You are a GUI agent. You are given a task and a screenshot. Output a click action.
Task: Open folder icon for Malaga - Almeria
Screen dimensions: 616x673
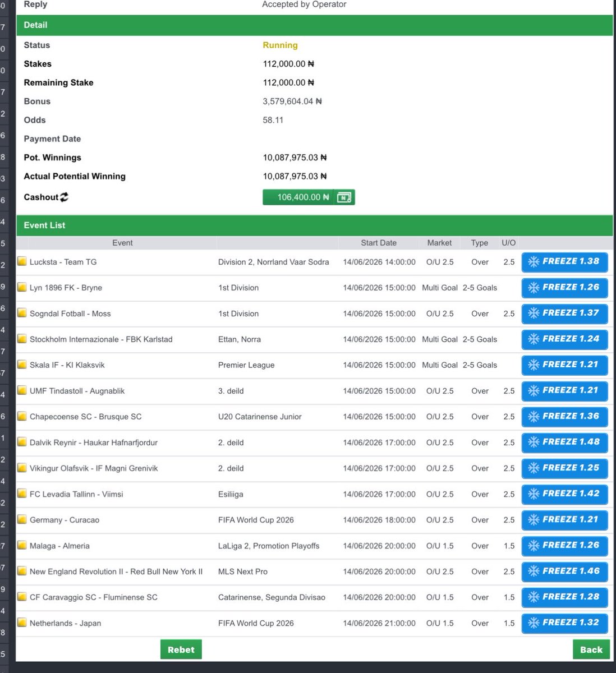(x=22, y=545)
